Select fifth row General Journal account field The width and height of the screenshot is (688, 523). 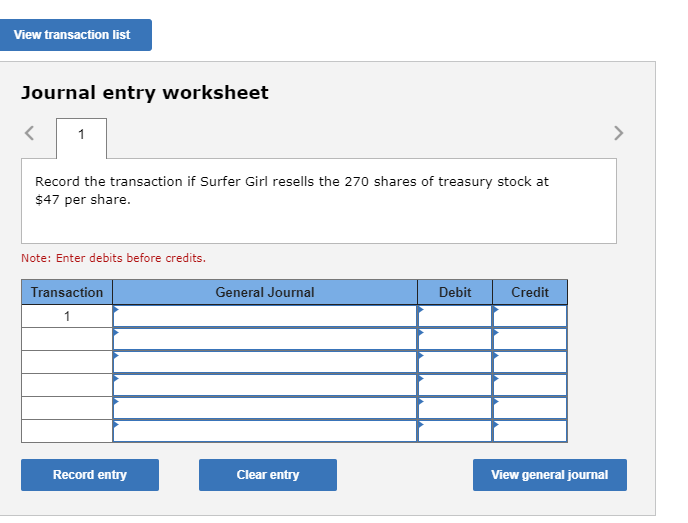click(x=265, y=408)
